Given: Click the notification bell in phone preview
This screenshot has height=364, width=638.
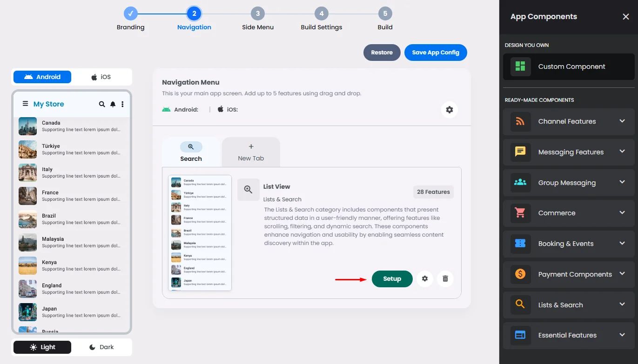Looking at the screenshot, I should (x=113, y=104).
